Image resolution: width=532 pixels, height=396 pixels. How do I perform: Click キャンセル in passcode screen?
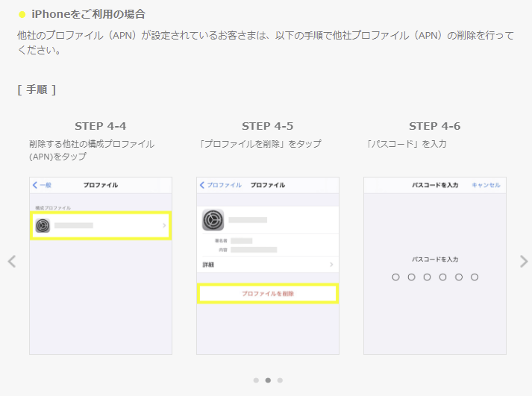point(486,185)
